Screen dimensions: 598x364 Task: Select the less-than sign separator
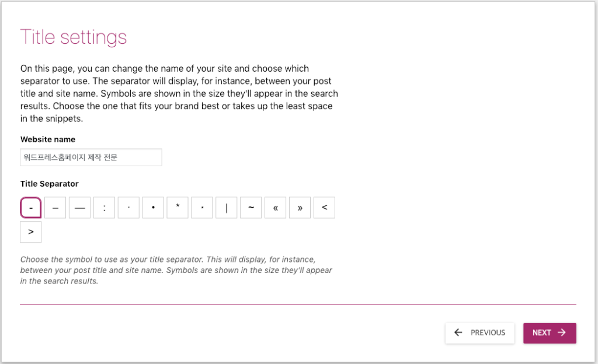324,208
